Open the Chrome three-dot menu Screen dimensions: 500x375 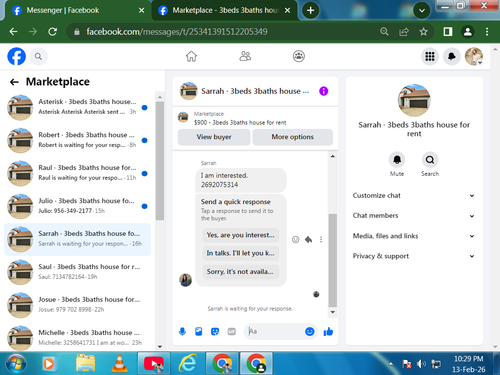tap(487, 32)
